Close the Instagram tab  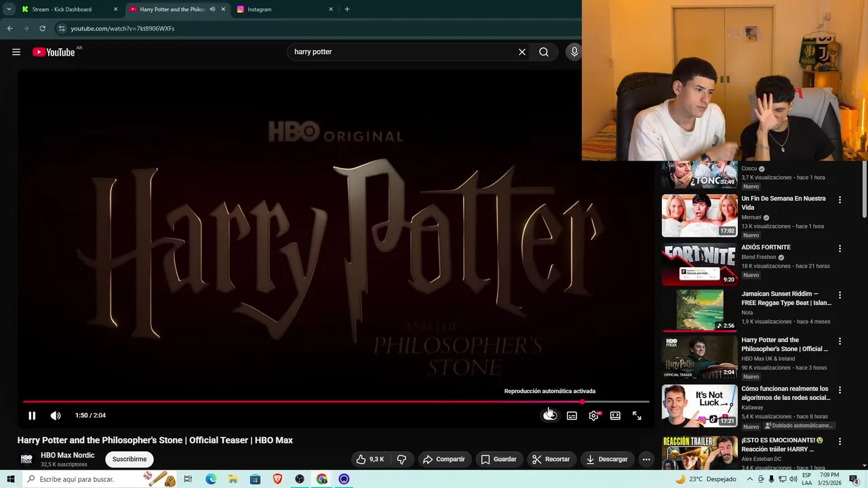pyautogui.click(x=331, y=9)
